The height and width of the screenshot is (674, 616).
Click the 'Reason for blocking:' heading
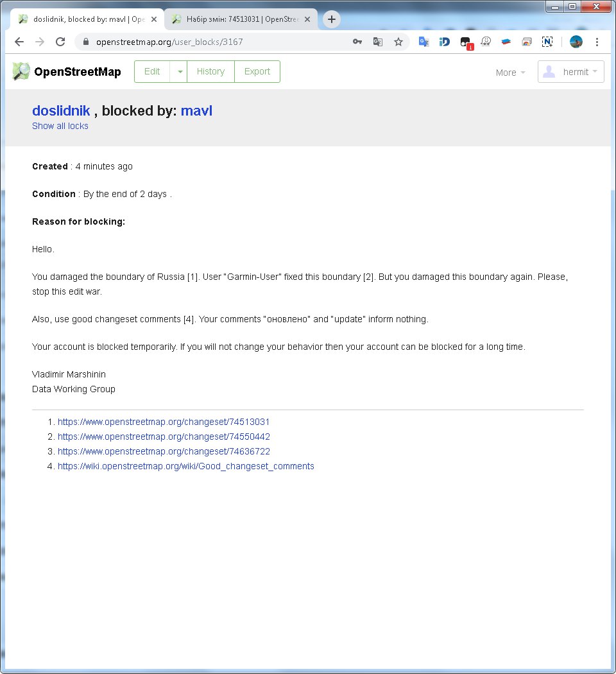79,221
